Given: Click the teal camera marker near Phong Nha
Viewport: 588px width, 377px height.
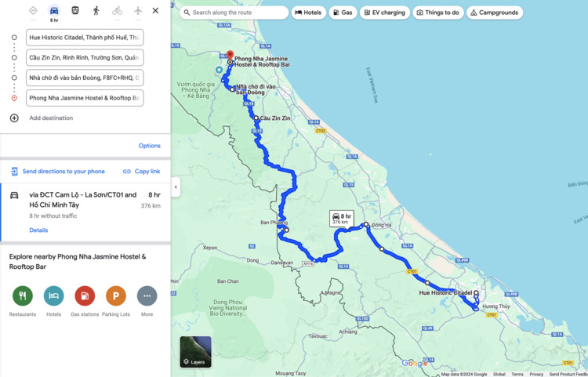Looking at the screenshot, I should coord(219,70).
